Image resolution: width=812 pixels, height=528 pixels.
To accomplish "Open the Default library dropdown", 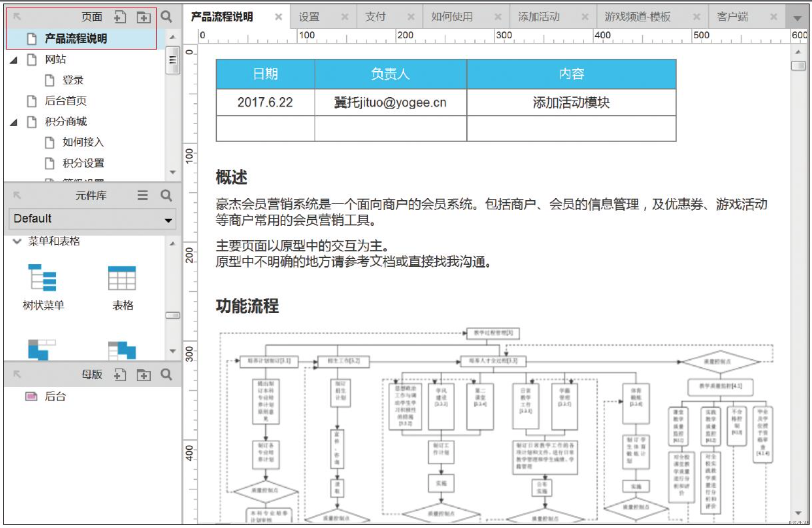I will click(x=168, y=220).
